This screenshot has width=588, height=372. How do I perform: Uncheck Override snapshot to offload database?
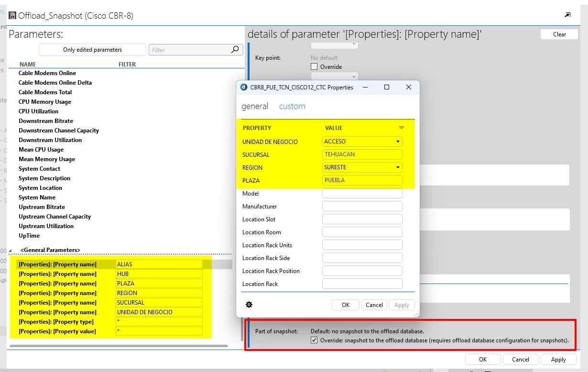click(x=314, y=340)
